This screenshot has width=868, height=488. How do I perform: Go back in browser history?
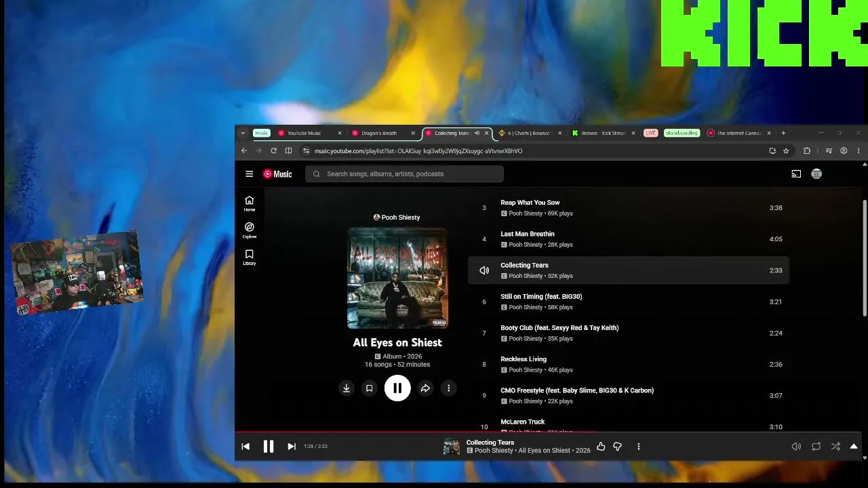tap(243, 151)
